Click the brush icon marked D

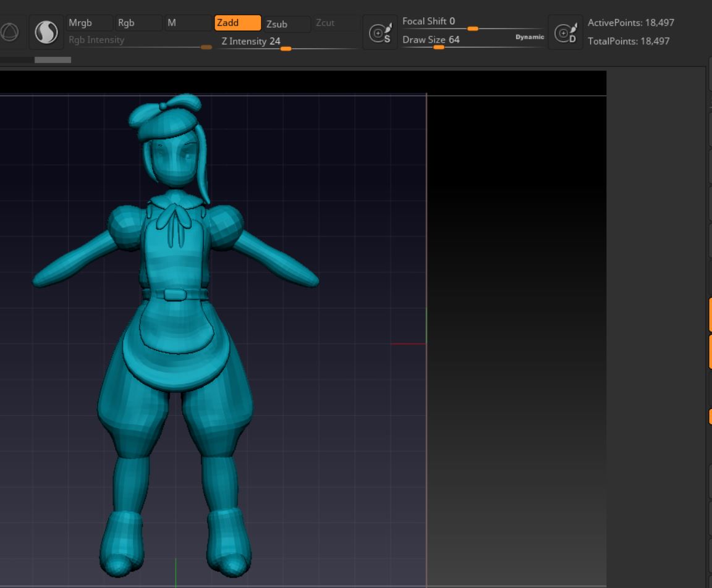(566, 32)
